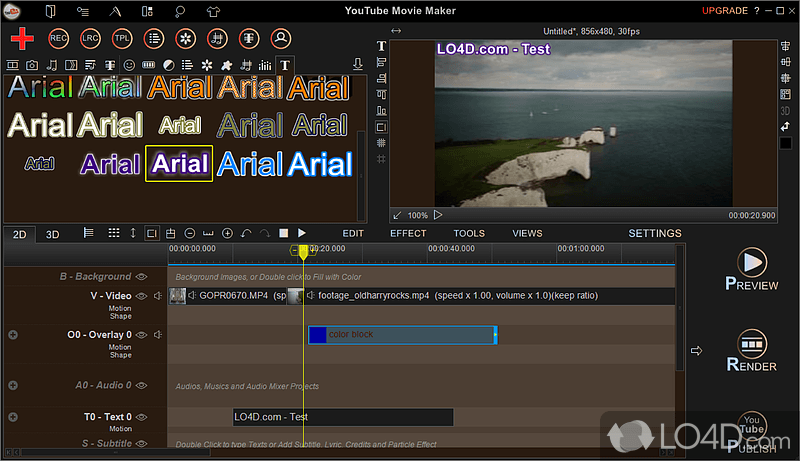Click the UPGRADE link

point(723,10)
